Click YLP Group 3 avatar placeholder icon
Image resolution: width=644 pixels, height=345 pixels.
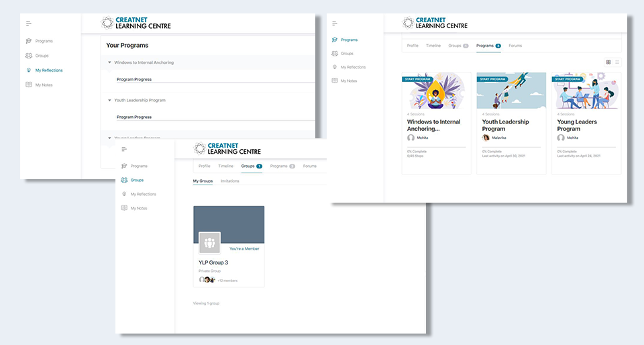click(x=209, y=243)
